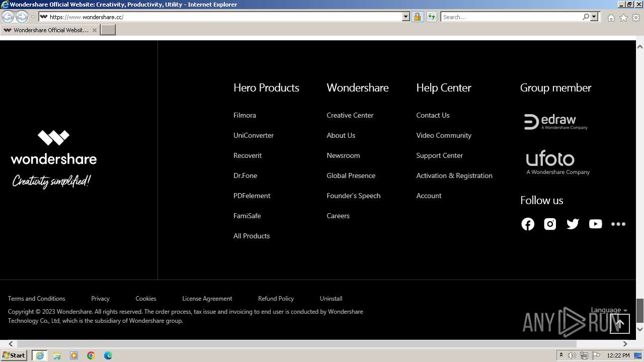
Task: Close the Wondershare Official Website tab
Action: coord(94,30)
